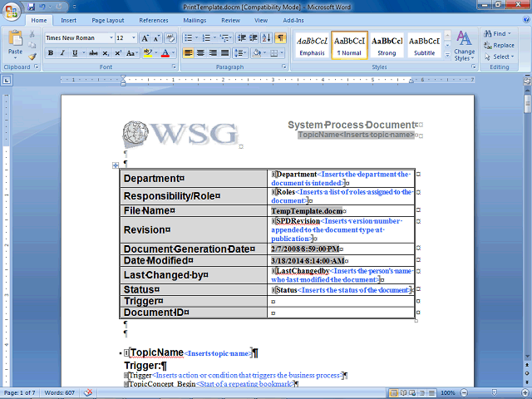
Task: Clear formatting icon
Action: tap(170, 38)
